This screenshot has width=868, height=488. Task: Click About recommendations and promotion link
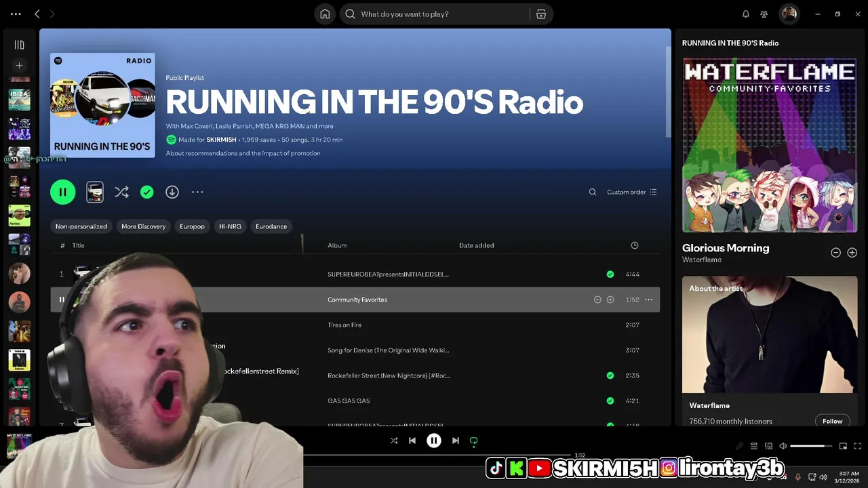(x=243, y=153)
